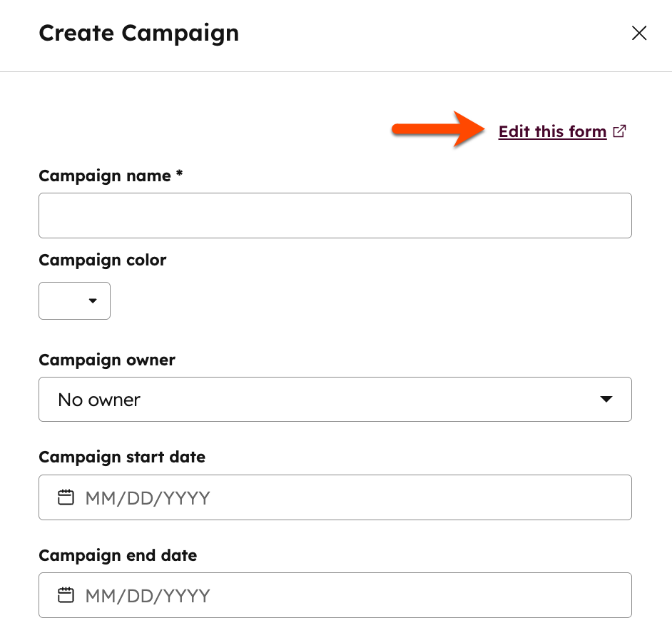Open the Campaign color dropdown arrow
Viewport: 672px width, 638px height.
(93, 300)
